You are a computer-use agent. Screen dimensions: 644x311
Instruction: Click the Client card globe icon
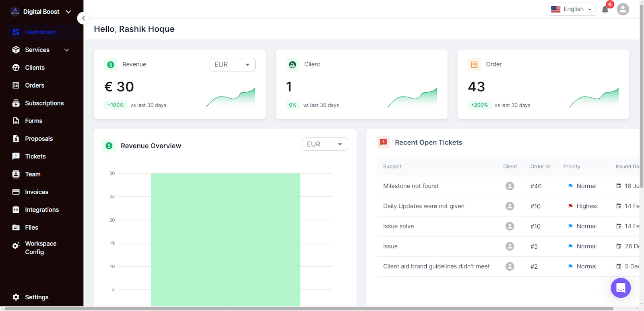tap(293, 64)
